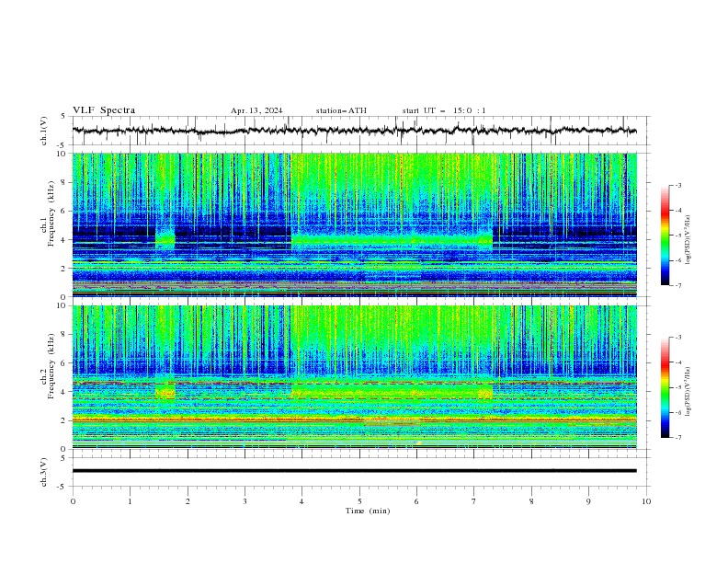Image resolution: width=728 pixels, height=563 pixels.
Task: Click tick label "8" on the Time axis
Action: click(x=531, y=501)
